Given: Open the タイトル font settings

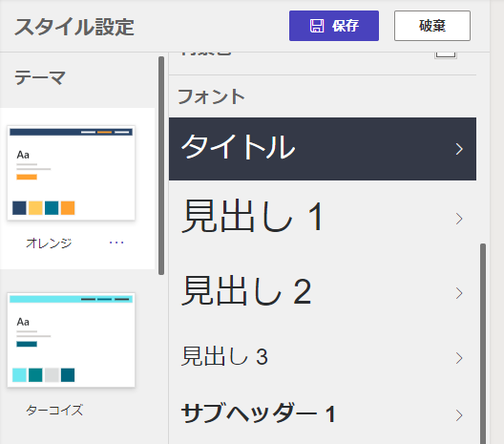Looking at the screenshot, I should 323,149.
